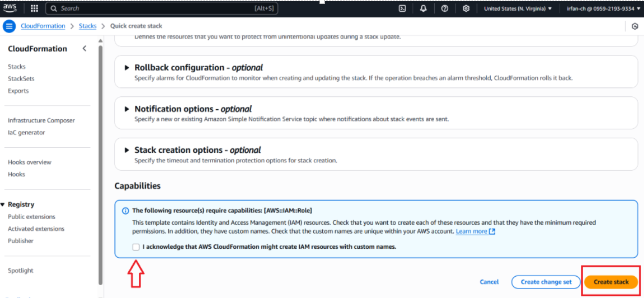The width and height of the screenshot is (644, 298).
Task: Open Publisher in the Registry group
Action: pos(21,241)
